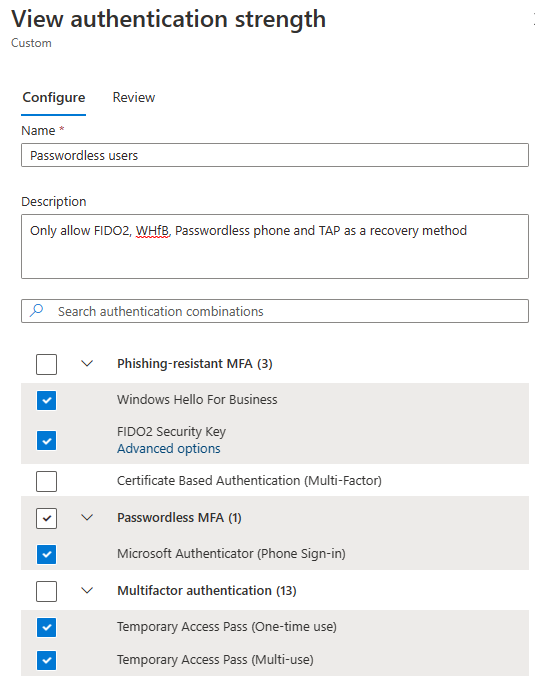Uncheck Microsoft Authenticator (Phone Sign-in)
This screenshot has height=679, width=535.
point(46,554)
